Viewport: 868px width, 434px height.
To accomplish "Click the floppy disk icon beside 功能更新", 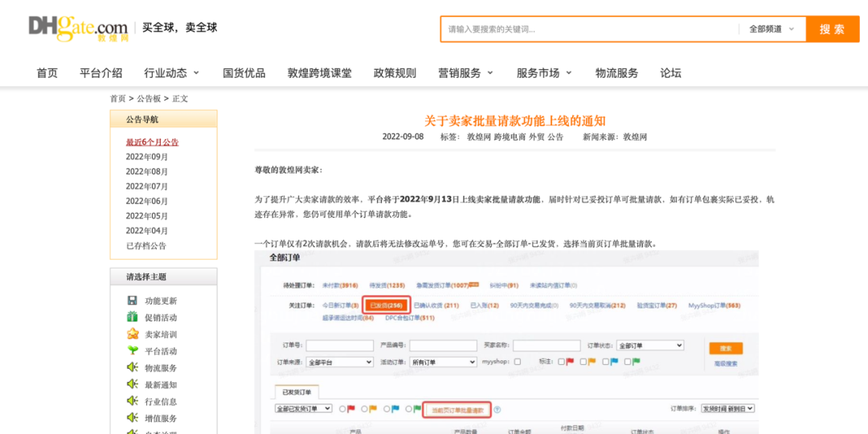I will click(133, 301).
